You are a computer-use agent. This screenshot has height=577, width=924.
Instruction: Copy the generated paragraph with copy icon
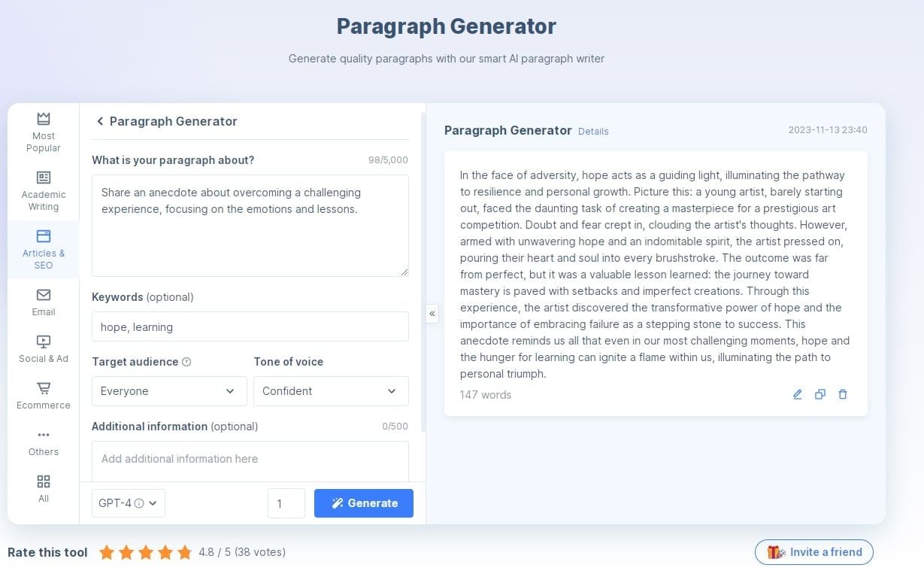tap(820, 394)
